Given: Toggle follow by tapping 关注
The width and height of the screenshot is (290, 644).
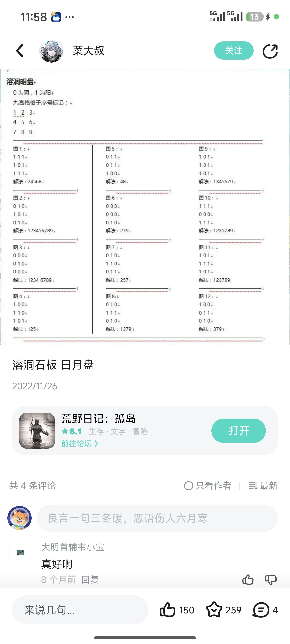Looking at the screenshot, I should click(x=234, y=51).
